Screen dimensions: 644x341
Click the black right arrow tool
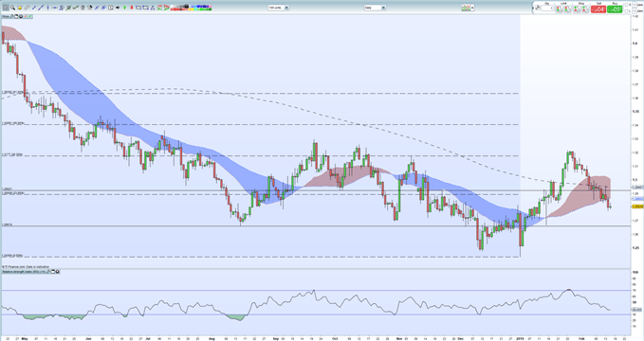[118, 8]
